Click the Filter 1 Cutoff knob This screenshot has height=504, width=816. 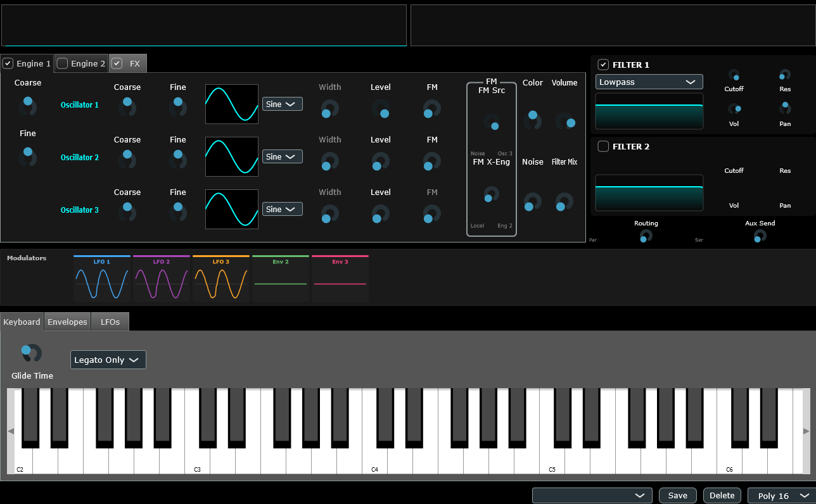734,75
